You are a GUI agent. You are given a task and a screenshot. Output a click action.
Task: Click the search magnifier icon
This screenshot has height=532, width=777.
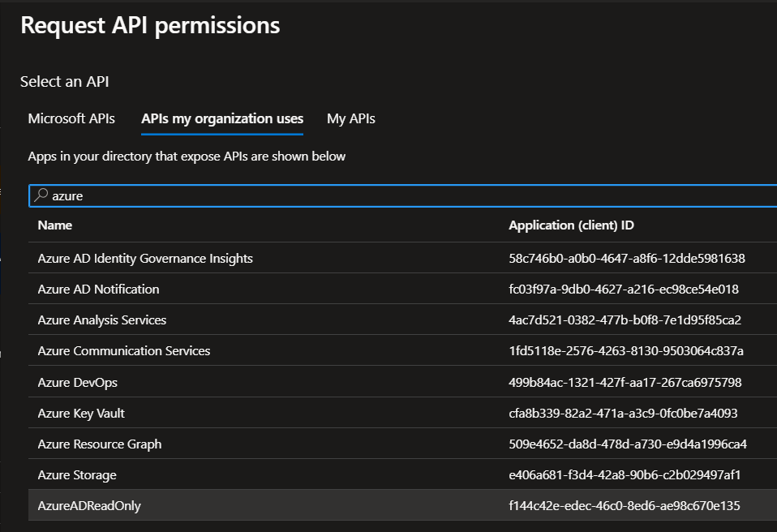point(41,195)
